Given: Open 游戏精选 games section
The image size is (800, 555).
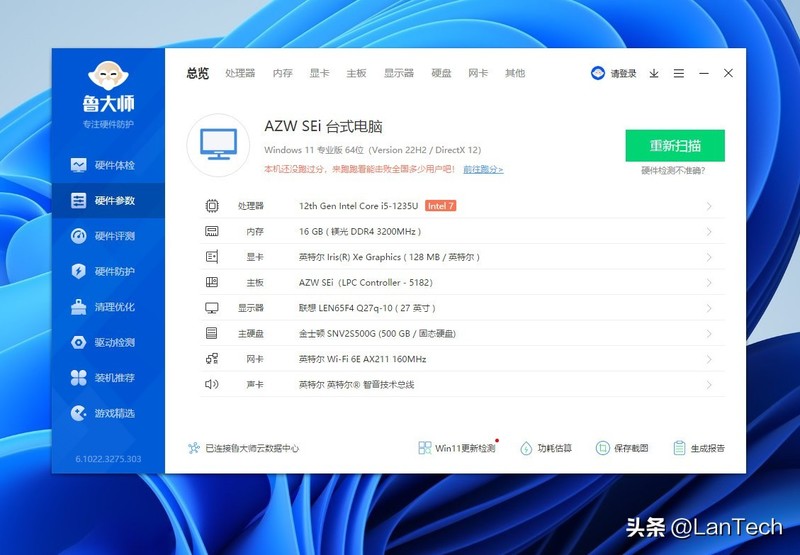Looking at the screenshot, I should click(x=108, y=413).
